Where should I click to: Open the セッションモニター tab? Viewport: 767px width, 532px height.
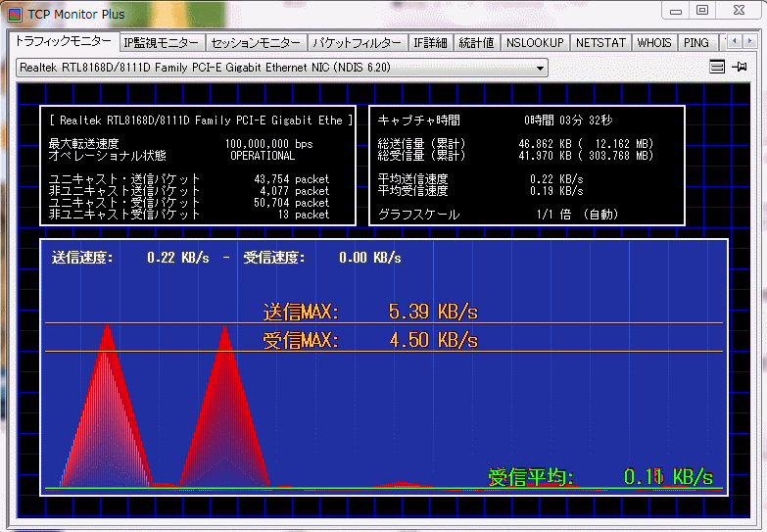point(256,43)
